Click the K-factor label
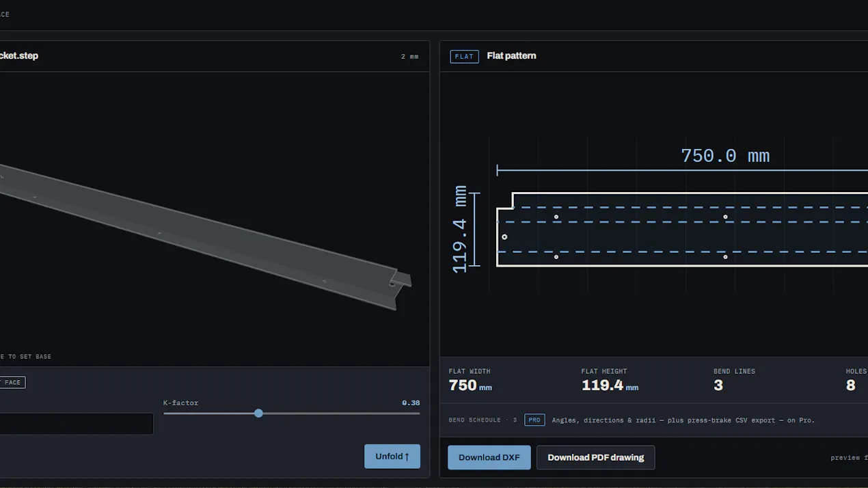 pos(180,403)
